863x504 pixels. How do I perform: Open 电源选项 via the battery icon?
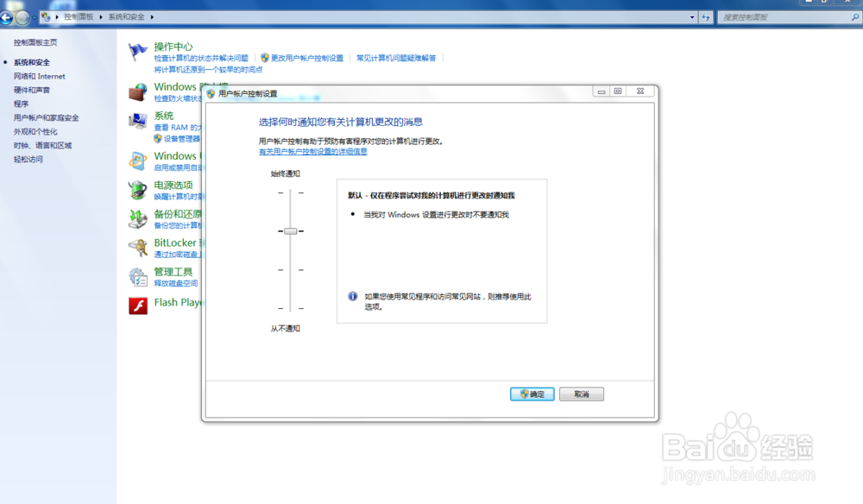click(137, 189)
